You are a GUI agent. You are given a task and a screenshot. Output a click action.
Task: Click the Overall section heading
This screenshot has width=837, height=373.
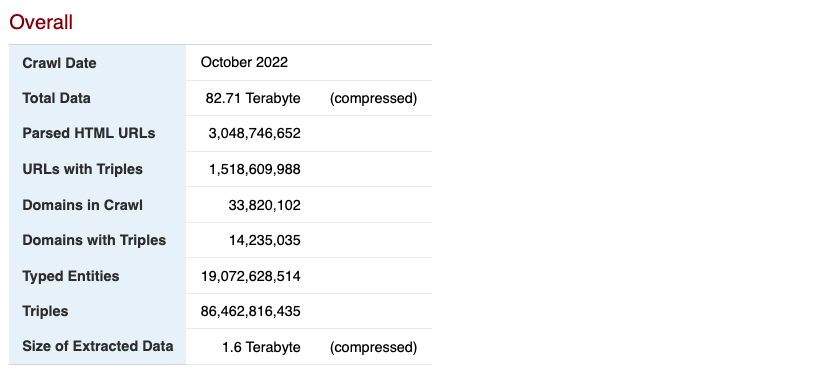[41, 22]
